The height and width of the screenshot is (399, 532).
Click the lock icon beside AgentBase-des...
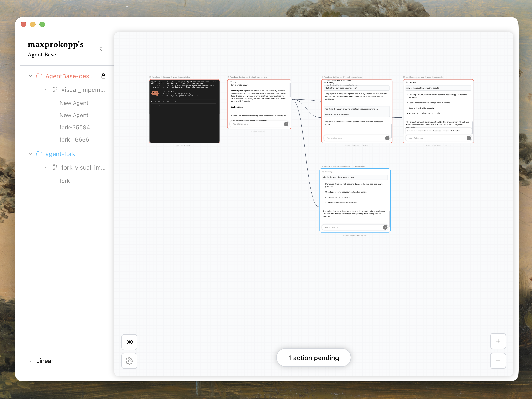pyautogui.click(x=103, y=76)
